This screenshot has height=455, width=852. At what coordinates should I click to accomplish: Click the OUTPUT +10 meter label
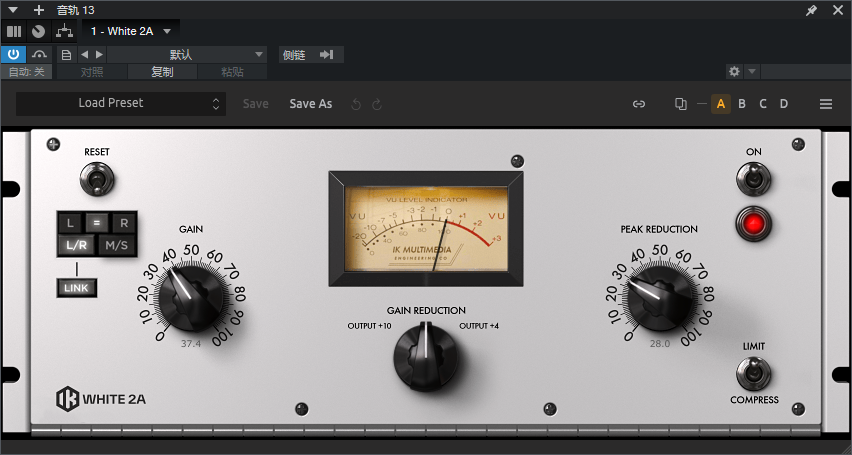pyautogui.click(x=369, y=326)
